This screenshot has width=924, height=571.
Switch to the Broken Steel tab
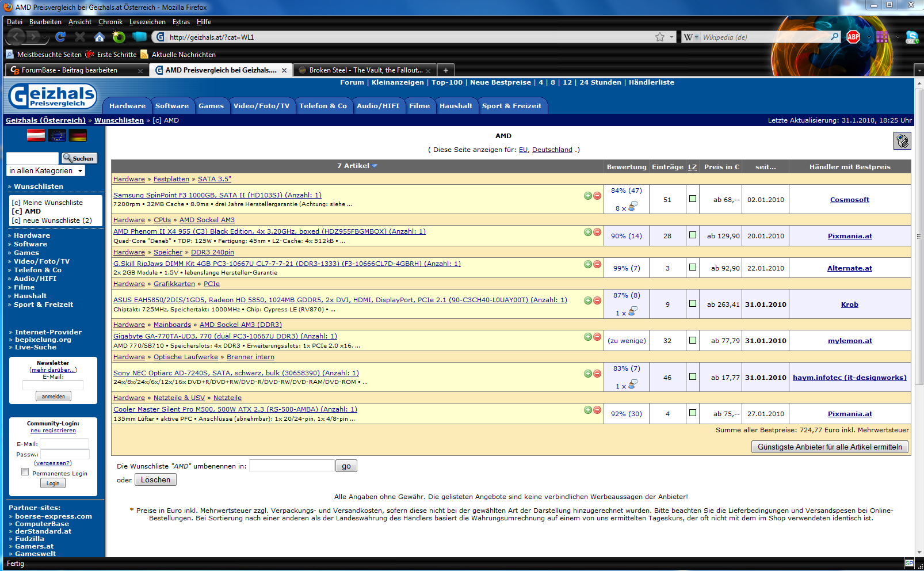[x=365, y=70]
